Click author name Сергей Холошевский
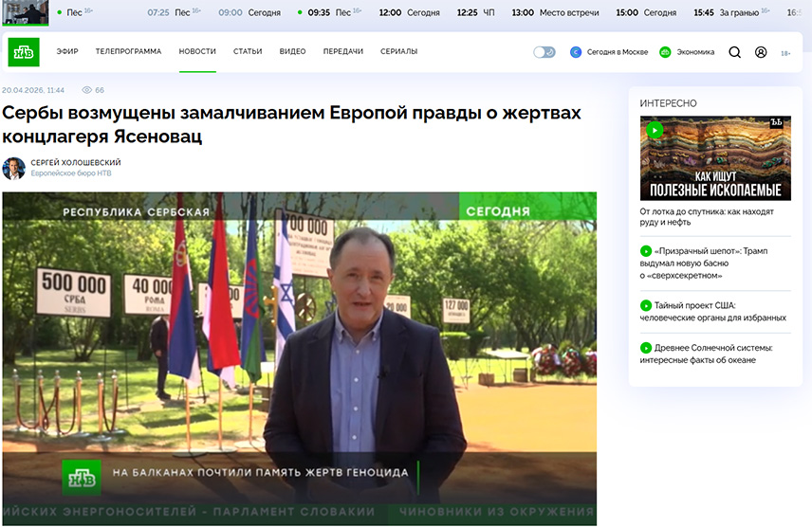812x527 pixels. [76, 162]
